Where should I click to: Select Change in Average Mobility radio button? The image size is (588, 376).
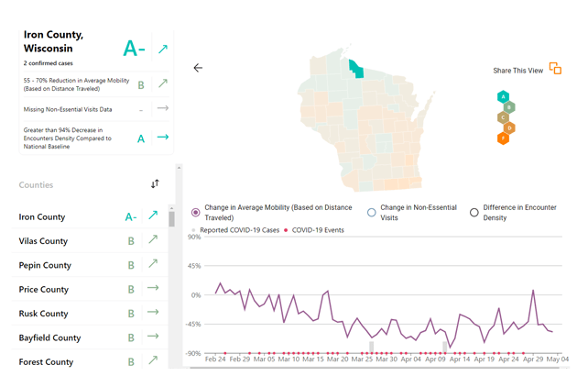point(195,212)
